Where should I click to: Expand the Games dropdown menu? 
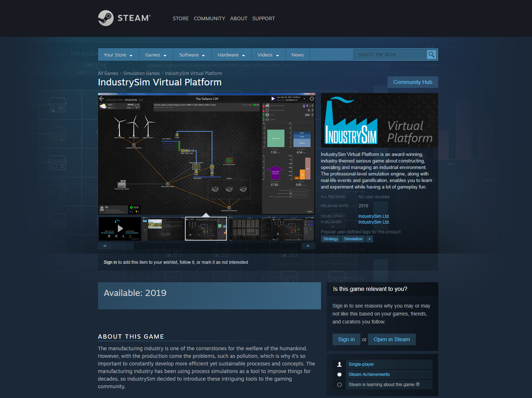pos(156,55)
